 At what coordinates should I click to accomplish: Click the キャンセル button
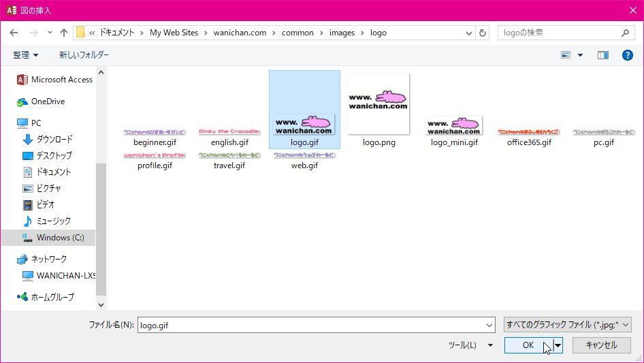(601, 345)
